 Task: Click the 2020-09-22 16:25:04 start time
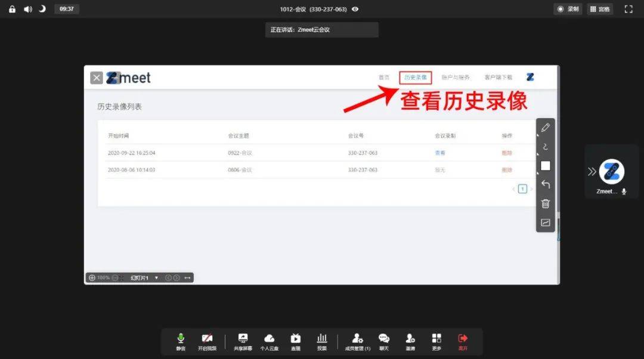click(131, 153)
